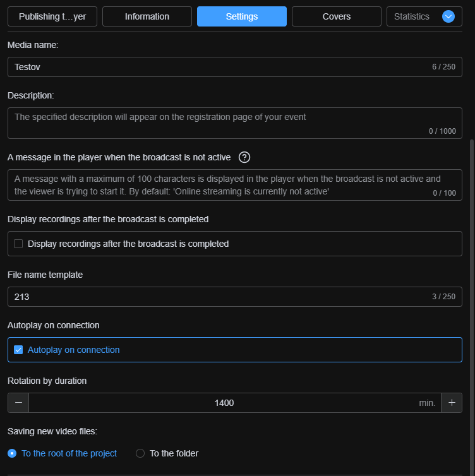Click the 3 / 250 template counter
The width and height of the screenshot is (475, 476).
pyautogui.click(x=443, y=297)
